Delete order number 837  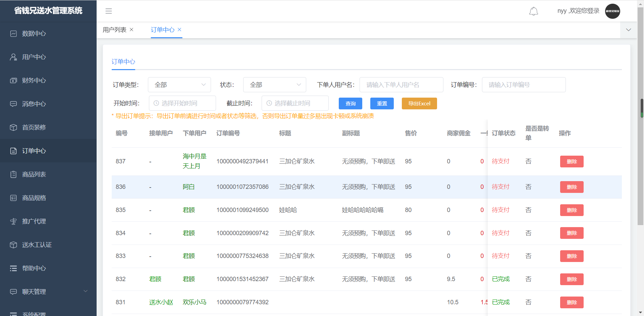(572, 161)
